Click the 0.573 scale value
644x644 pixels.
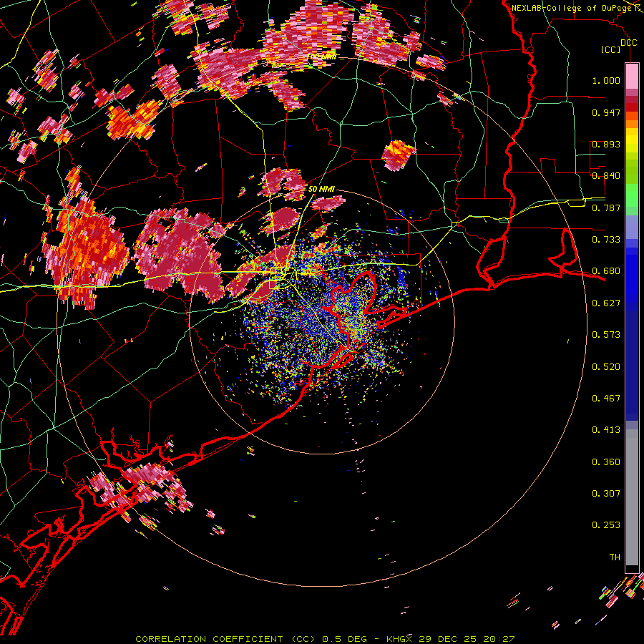point(606,335)
